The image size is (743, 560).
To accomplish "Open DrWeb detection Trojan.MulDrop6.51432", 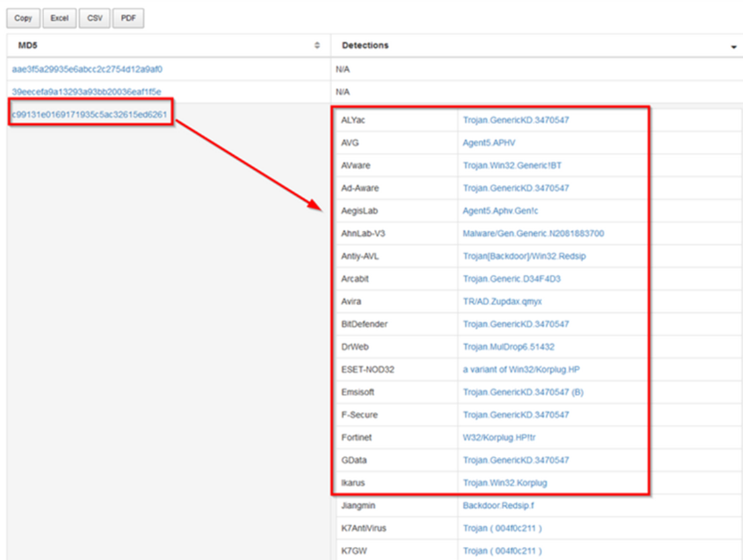I will pyautogui.click(x=509, y=347).
